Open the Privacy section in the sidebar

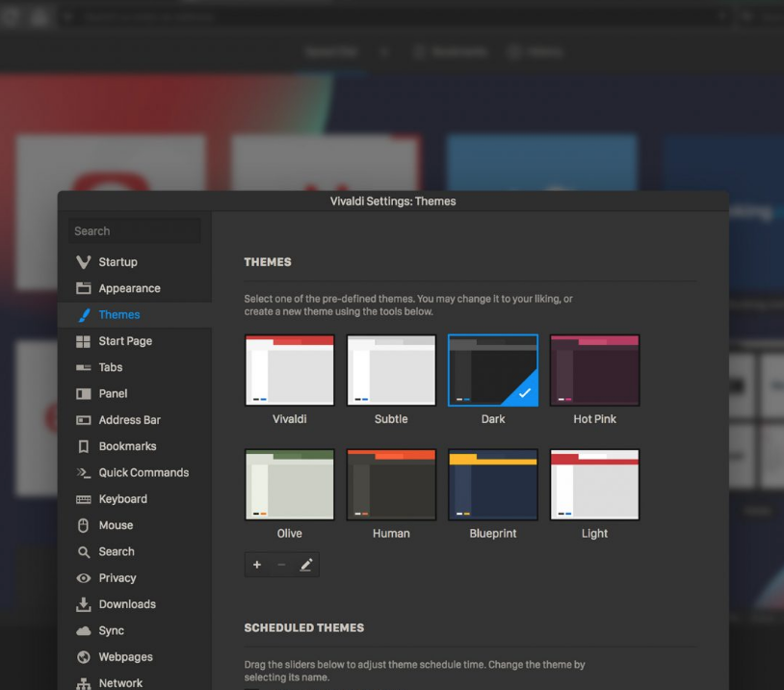[134, 578]
